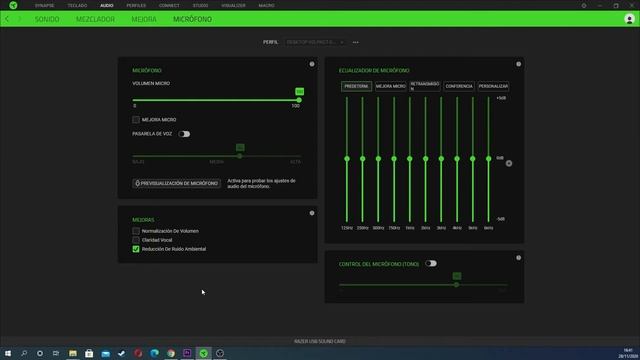
Task: Open Windows taskbar search
Action: coord(24,353)
